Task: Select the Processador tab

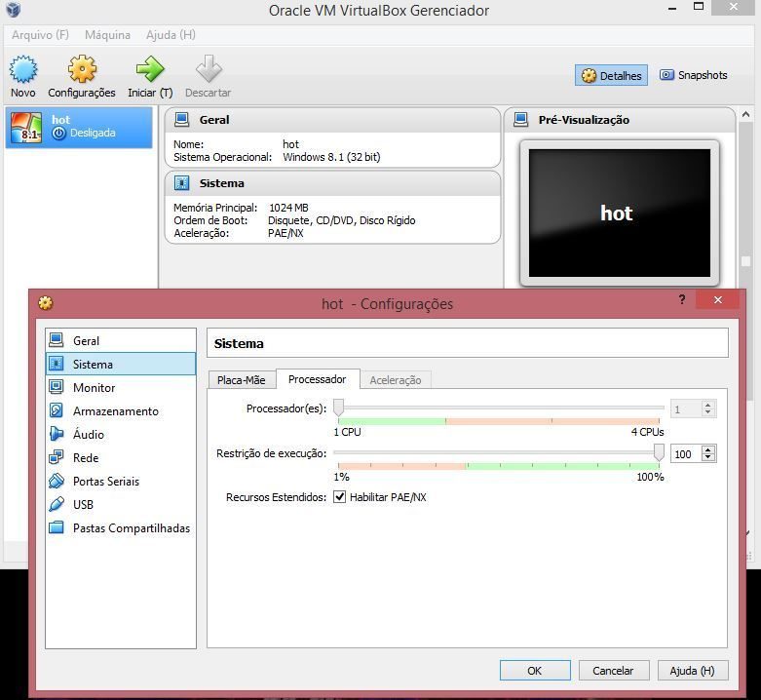Action: tap(318, 379)
